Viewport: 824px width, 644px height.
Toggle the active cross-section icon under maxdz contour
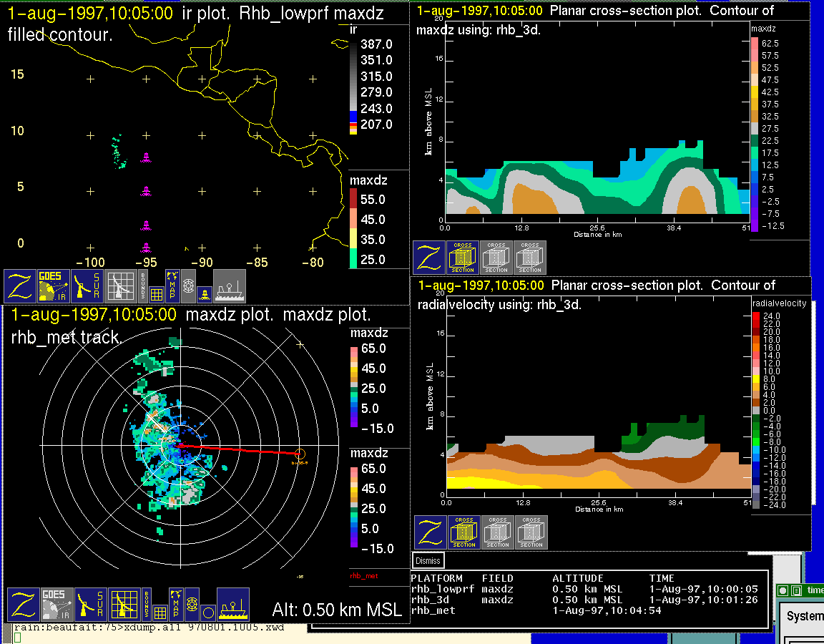[463, 258]
